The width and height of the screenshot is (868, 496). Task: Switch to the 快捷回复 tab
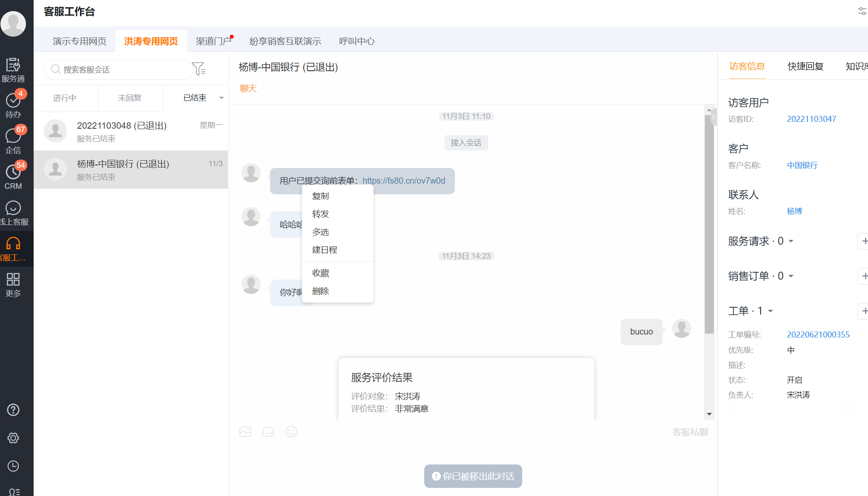(x=805, y=66)
